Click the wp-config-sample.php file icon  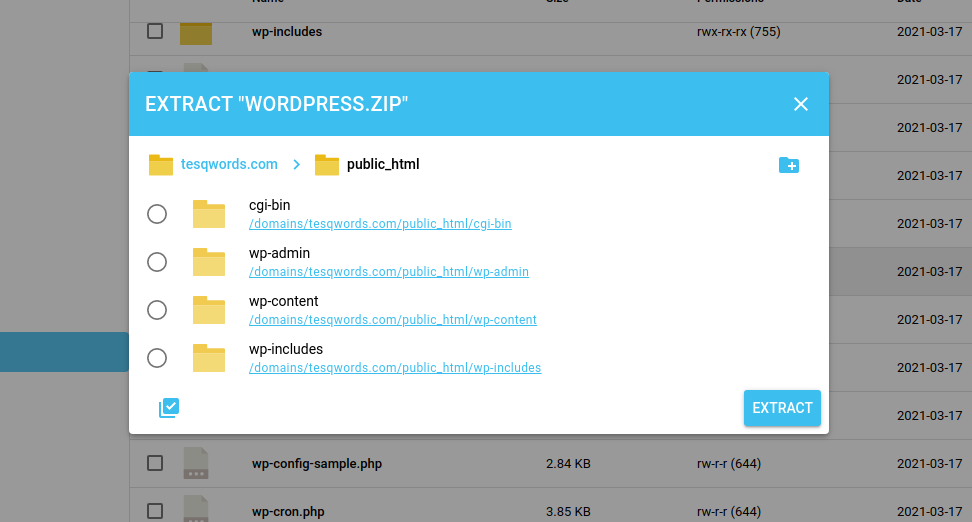[196, 463]
